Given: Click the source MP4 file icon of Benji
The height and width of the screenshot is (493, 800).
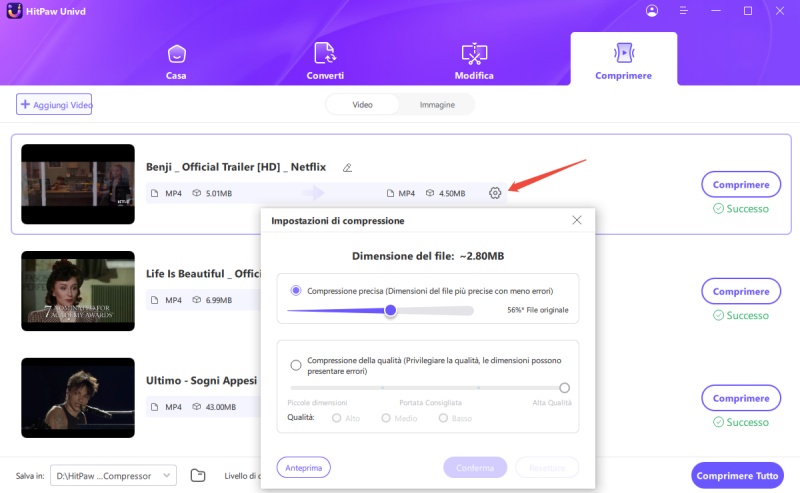Looking at the screenshot, I should coord(155,193).
